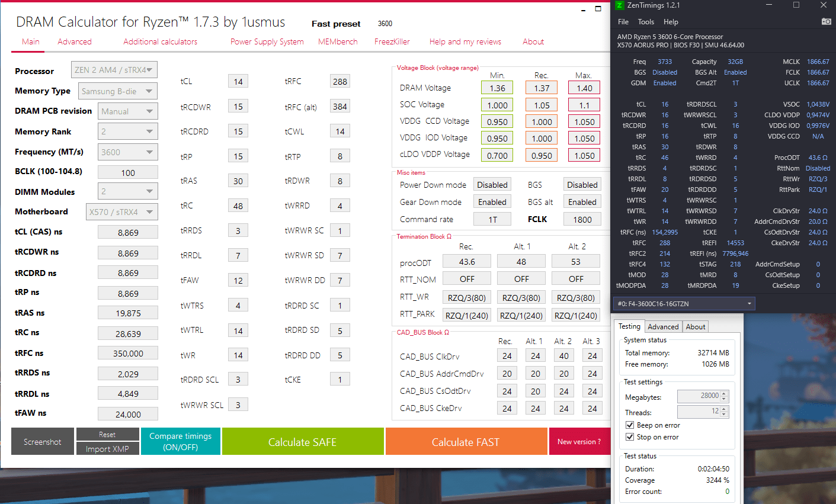Click the DRAM Voltage Rec. 1.37 box

[x=542, y=88]
